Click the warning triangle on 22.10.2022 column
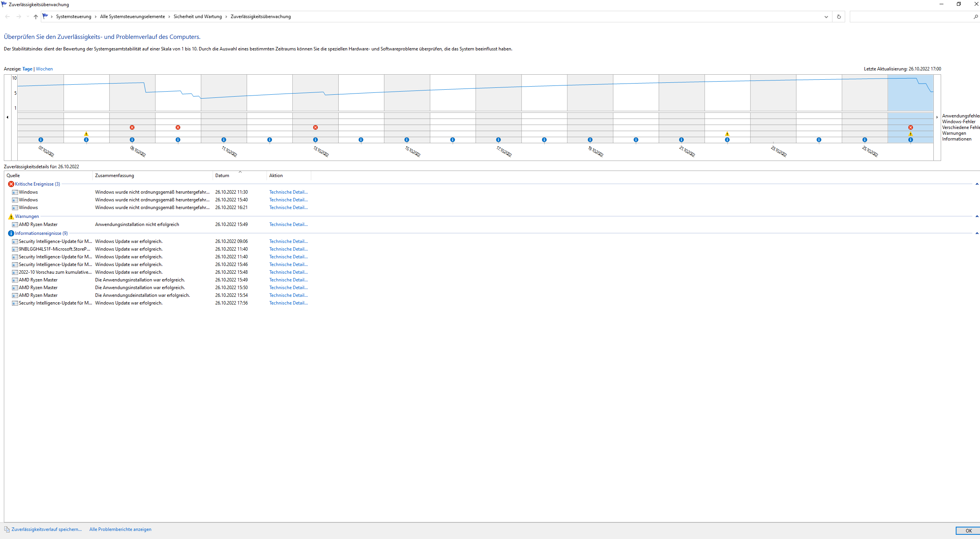The image size is (980, 539). [727, 134]
